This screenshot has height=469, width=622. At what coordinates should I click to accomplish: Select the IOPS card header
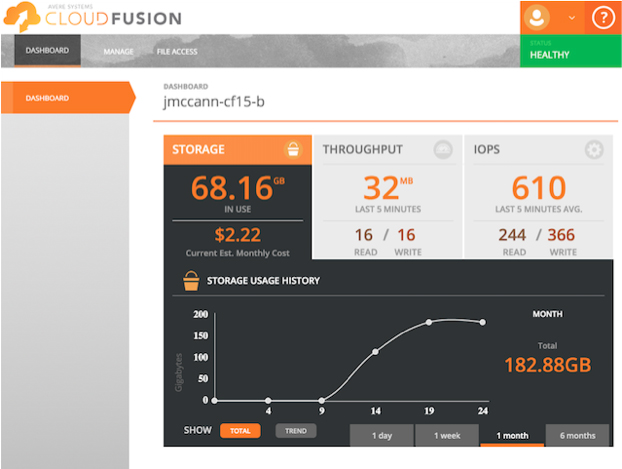pos(538,150)
